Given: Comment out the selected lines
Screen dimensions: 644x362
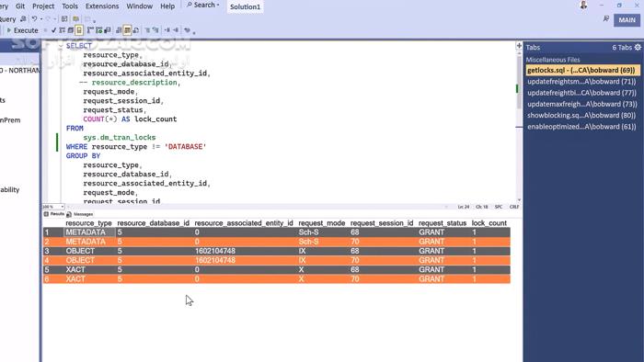Looking at the screenshot, I should [x=147, y=30].
